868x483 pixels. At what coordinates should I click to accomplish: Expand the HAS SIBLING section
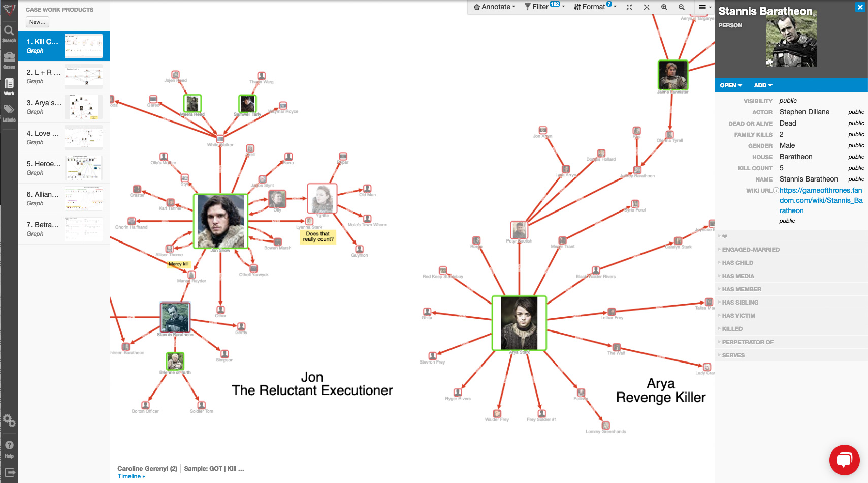(791, 303)
